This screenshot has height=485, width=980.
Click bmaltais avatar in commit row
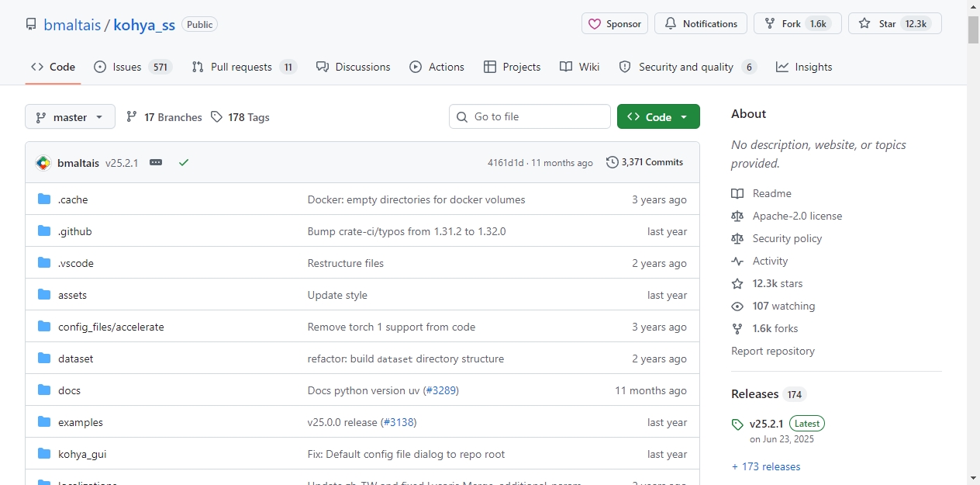(43, 163)
